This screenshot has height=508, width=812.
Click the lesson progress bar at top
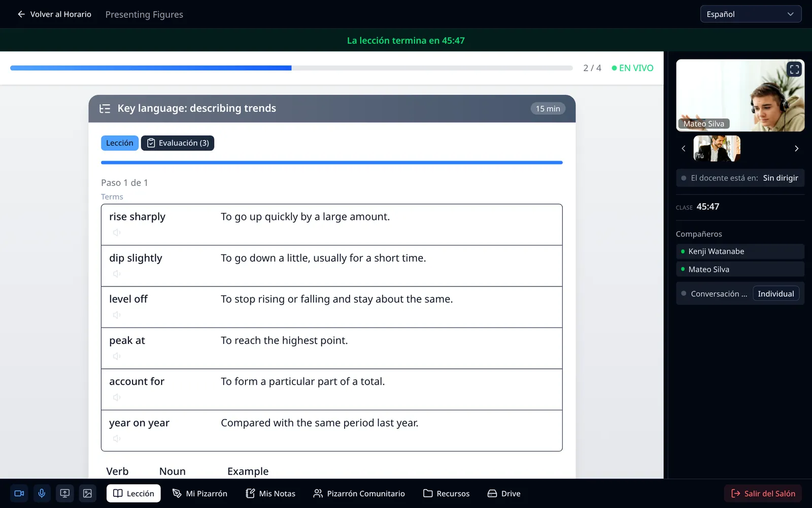pyautogui.click(x=291, y=68)
